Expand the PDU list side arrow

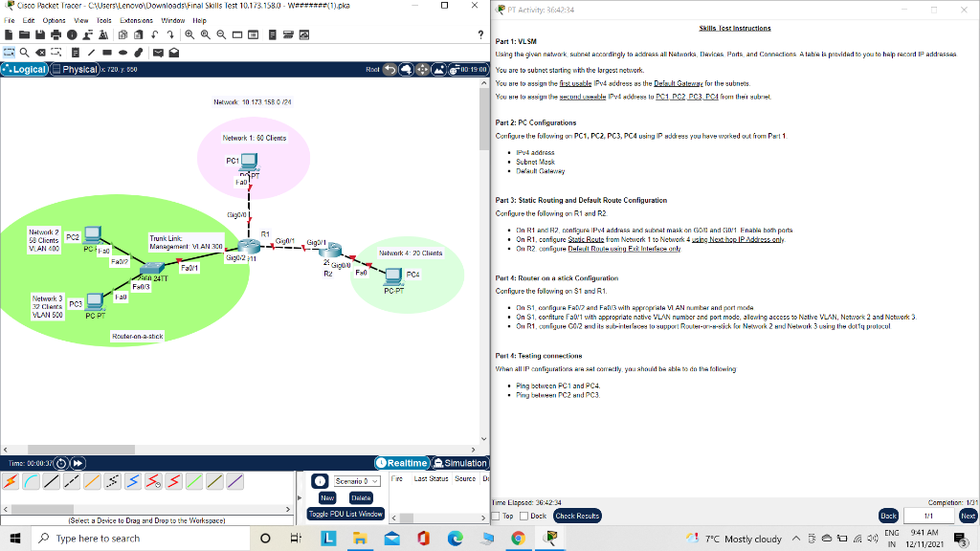point(299,497)
